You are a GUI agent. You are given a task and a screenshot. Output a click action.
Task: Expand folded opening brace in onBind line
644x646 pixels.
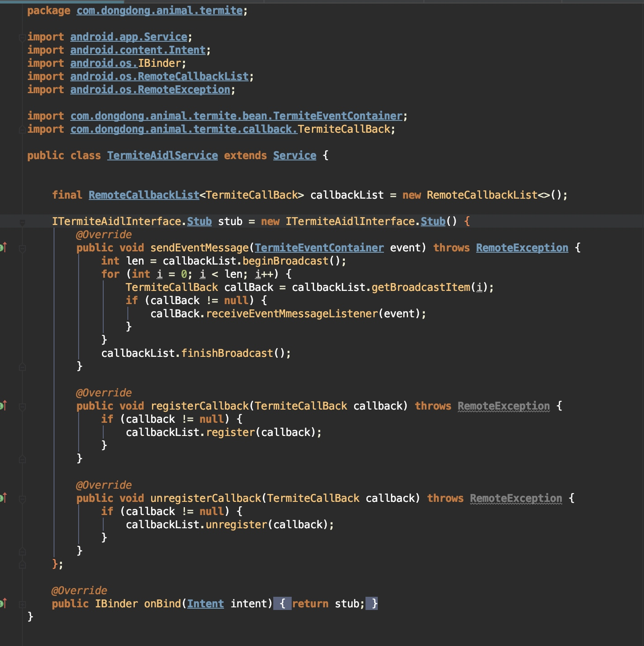pyautogui.click(x=282, y=604)
